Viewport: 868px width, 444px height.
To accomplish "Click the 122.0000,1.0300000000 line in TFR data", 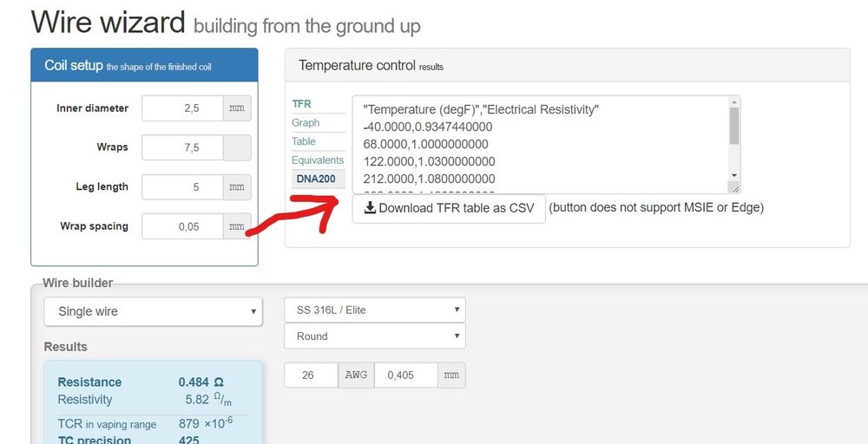I will click(x=429, y=162).
